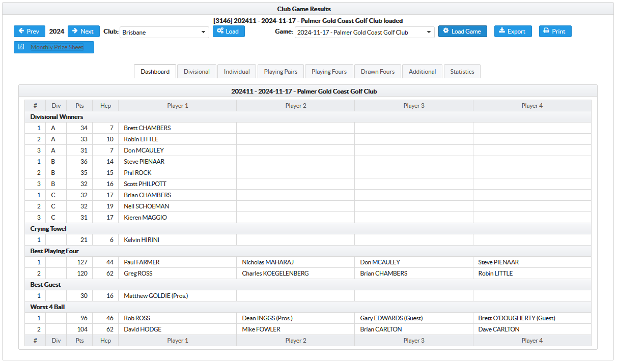The image size is (617, 364).
Task: Open the Monthly Prize Sheet
Action: [x=54, y=47]
